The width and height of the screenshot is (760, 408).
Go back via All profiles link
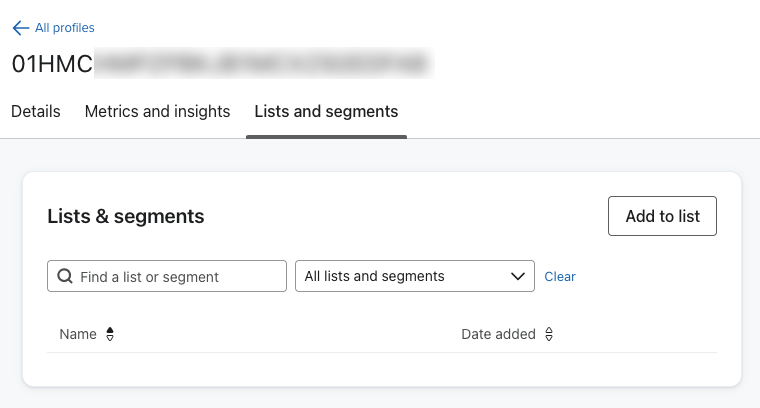[64, 28]
